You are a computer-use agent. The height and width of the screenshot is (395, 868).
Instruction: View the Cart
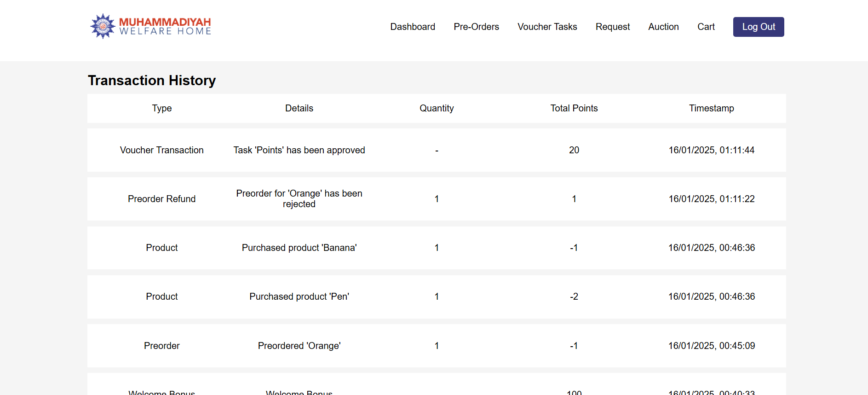tap(706, 27)
